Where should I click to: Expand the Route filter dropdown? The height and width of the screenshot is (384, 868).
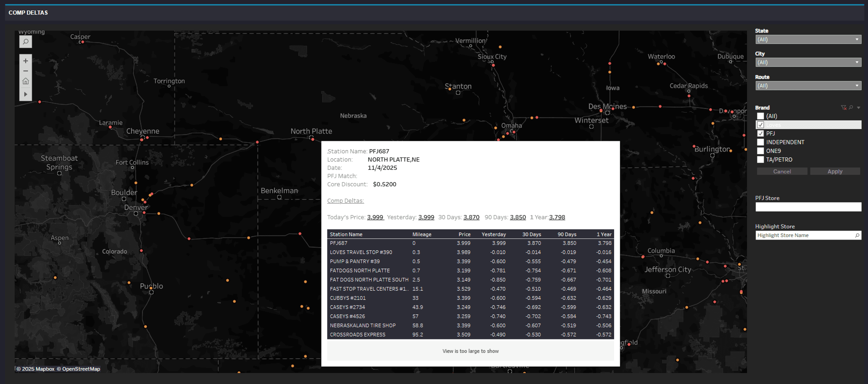(x=808, y=86)
